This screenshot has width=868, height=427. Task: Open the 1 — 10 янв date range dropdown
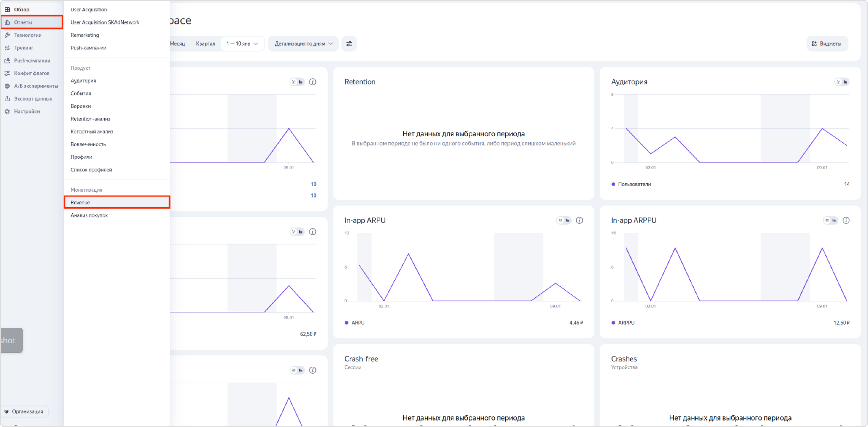click(243, 44)
